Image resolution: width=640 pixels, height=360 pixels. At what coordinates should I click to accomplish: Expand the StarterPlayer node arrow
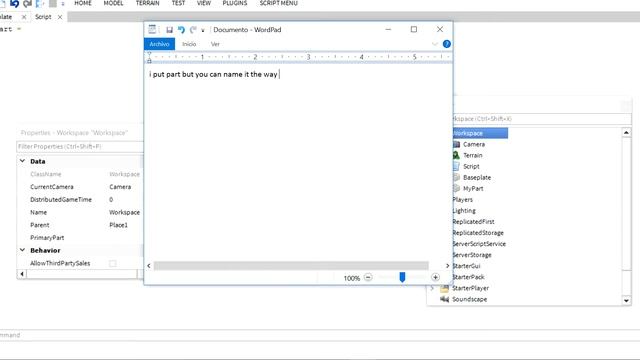pyautogui.click(x=432, y=288)
